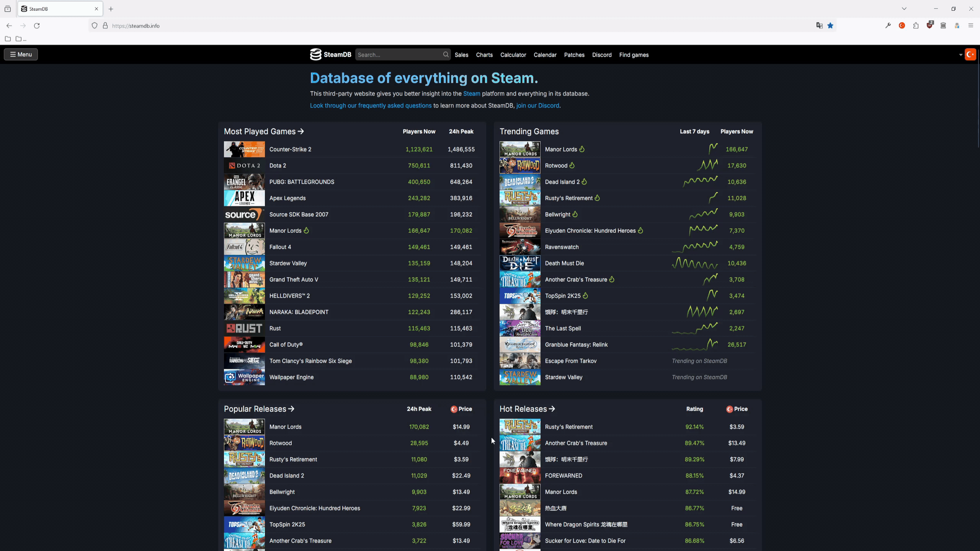The height and width of the screenshot is (551, 980).
Task: Expand the dropdown arrow beside flag
Action: pyautogui.click(x=960, y=55)
